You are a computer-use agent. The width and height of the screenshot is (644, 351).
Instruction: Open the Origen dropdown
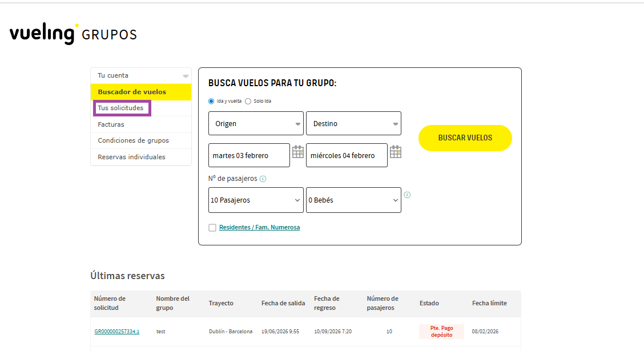[256, 123]
